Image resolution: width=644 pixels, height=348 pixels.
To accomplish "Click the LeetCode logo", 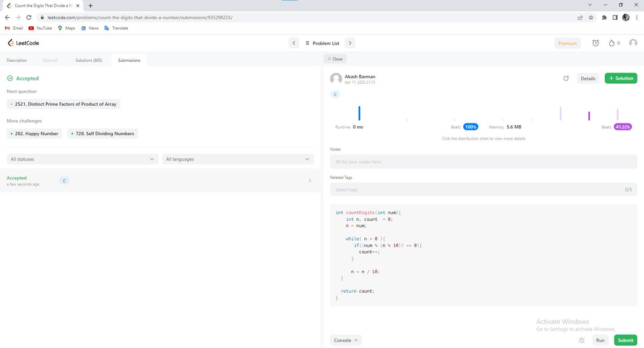I will coord(23,43).
